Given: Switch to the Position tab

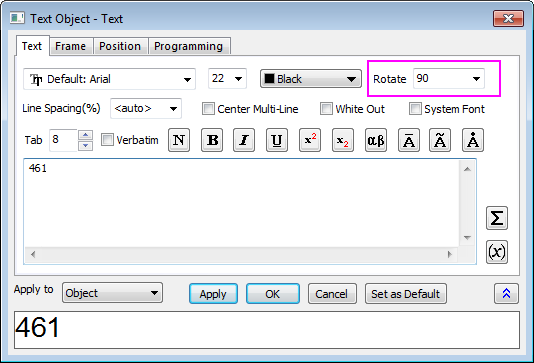Looking at the screenshot, I should tap(120, 46).
